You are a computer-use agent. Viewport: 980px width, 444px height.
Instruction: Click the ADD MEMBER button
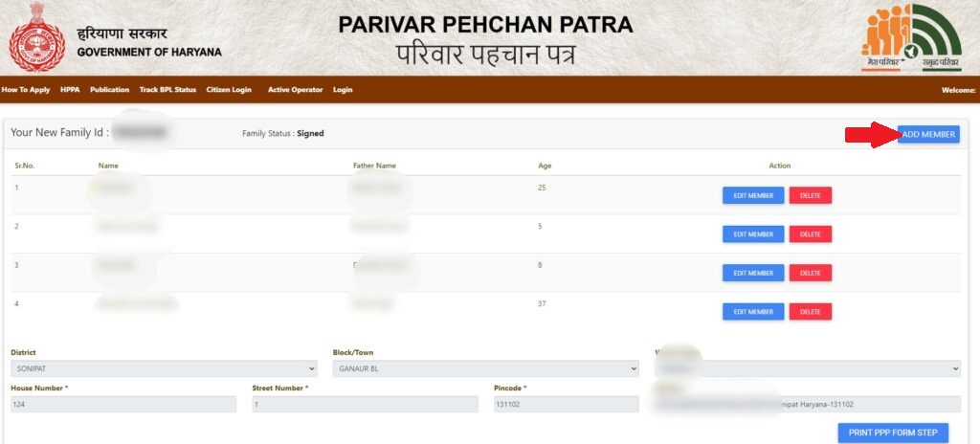(928, 135)
